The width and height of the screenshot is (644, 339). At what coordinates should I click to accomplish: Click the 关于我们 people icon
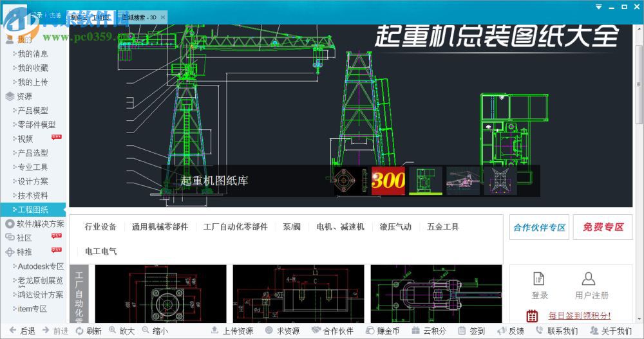click(594, 330)
